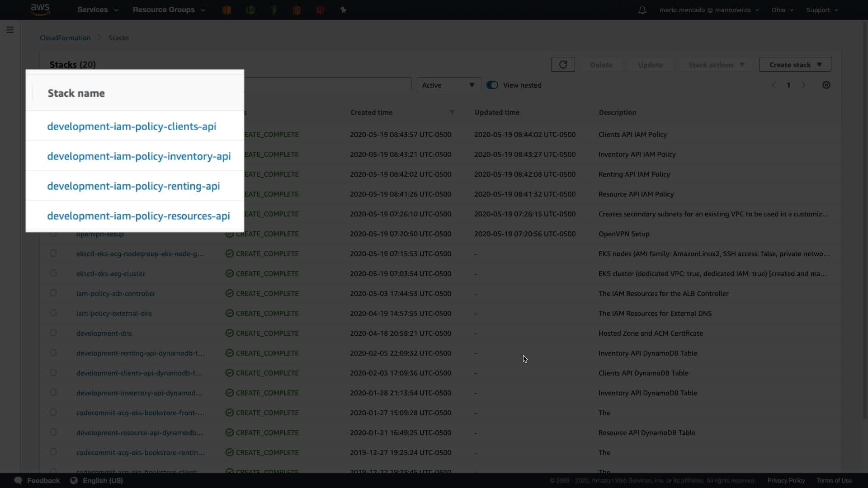868x488 pixels.
Task: Click the CloudFormation breadcrumb link
Action: coord(65,38)
